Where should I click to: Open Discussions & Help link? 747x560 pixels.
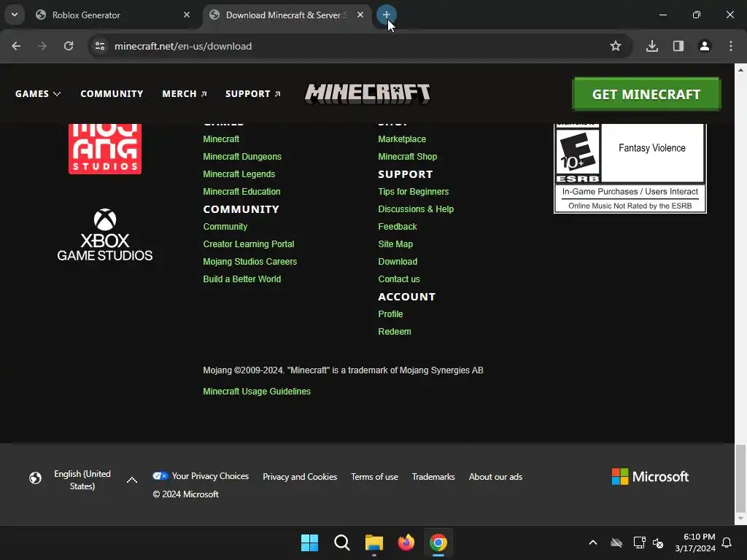click(416, 209)
